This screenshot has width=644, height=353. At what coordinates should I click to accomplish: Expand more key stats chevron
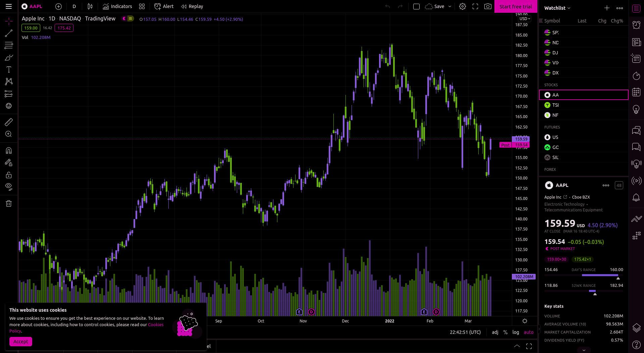pyautogui.click(x=584, y=350)
